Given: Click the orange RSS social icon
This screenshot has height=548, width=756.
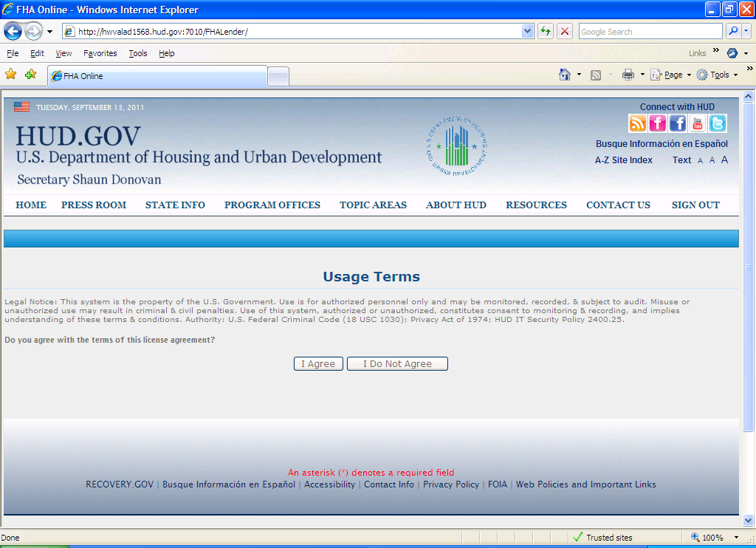Looking at the screenshot, I should point(637,123).
